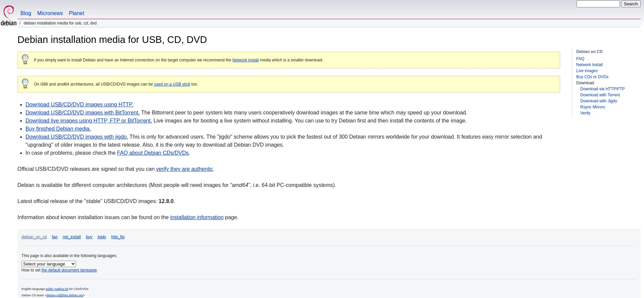The height and width of the screenshot is (298, 644).
Task: Open Download via HTTP/FTP in the sidebar
Action: tap(602, 89)
